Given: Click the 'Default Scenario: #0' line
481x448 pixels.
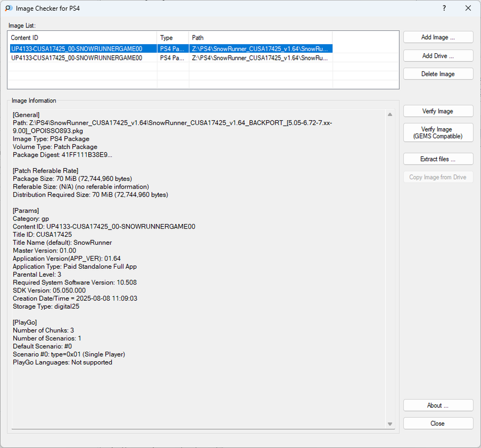Looking at the screenshot, I should 43,347.
